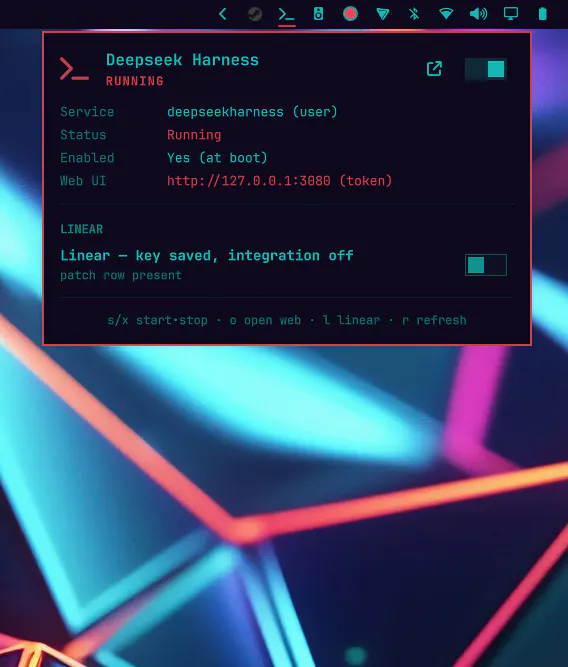Open the speaker device tray icon
Image resolution: width=568 pixels, height=667 pixels.
pyautogui.click(x=318, y=14)
